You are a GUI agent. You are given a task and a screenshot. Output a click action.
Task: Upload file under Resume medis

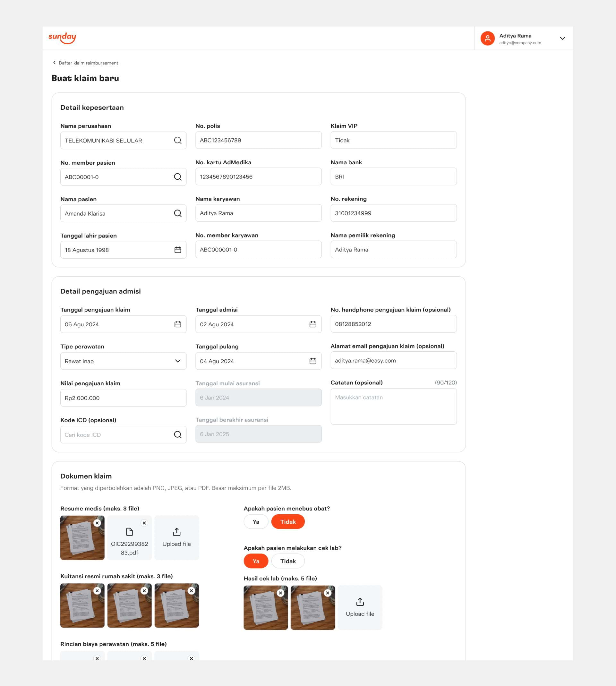177,538
